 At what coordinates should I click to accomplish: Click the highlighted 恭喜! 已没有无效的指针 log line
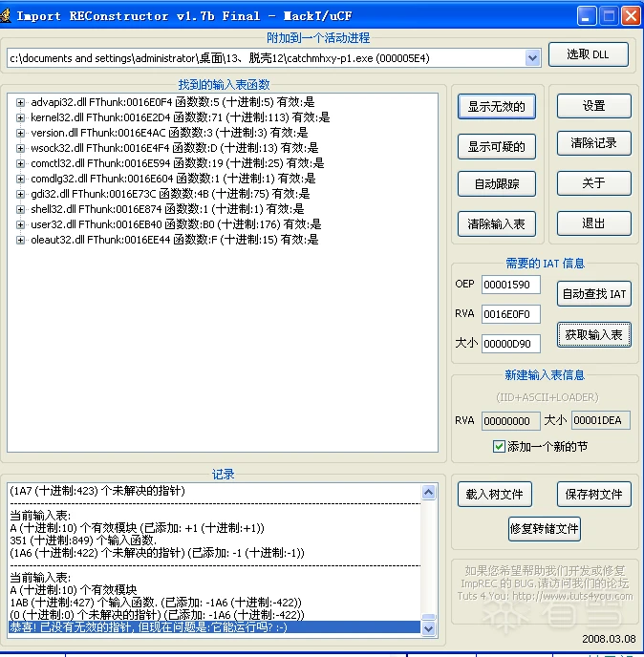(214, 627)
